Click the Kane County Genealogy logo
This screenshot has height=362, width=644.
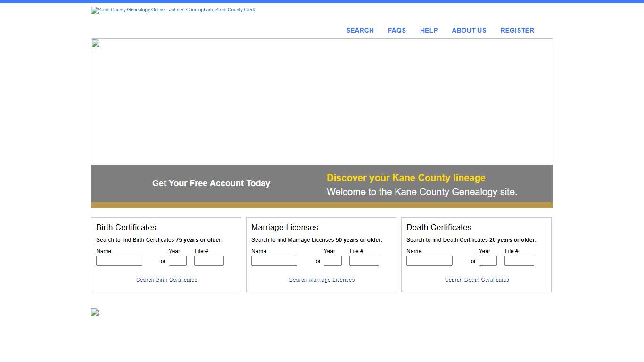pyautogui.click(x=173, y=10)
